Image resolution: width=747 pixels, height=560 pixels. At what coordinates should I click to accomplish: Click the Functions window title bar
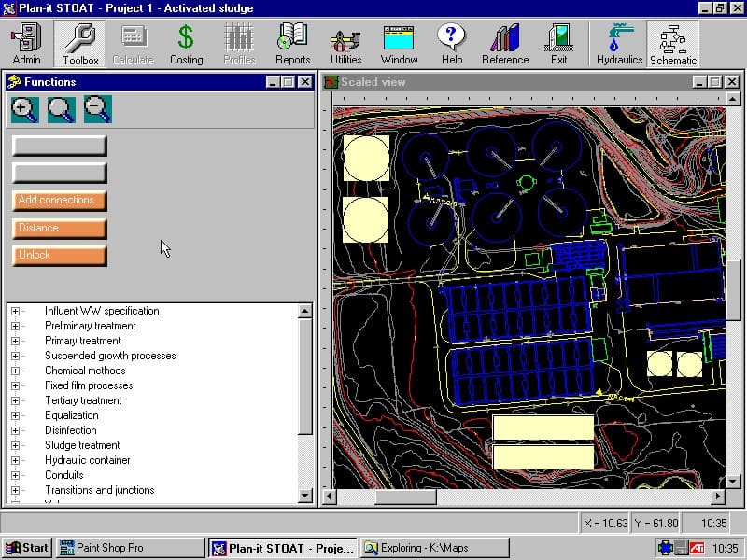160,82
